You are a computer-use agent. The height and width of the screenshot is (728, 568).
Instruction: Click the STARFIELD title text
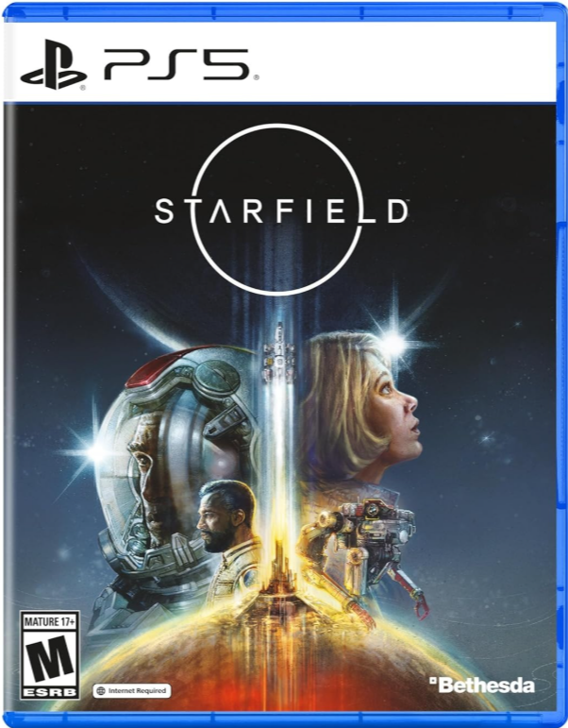(282, 211)
